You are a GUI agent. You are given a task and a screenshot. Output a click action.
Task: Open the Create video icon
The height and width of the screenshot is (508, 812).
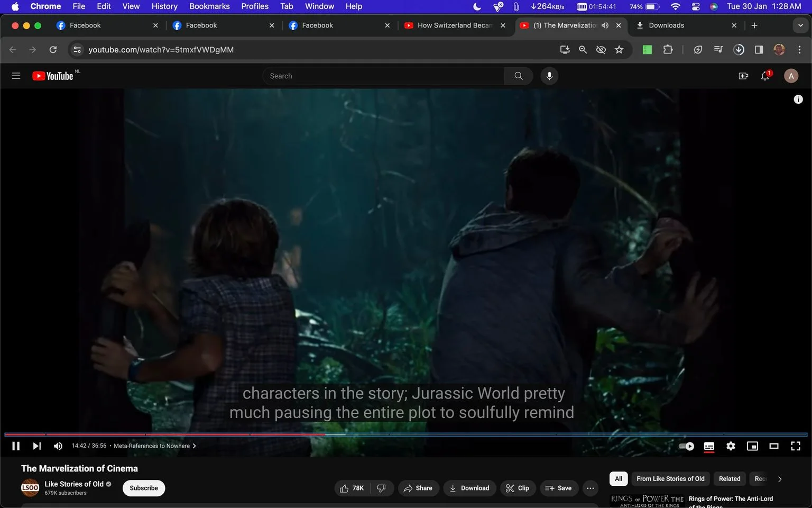743,76
